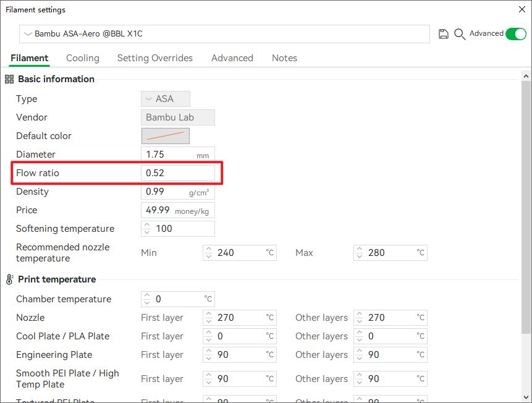Image resolution: width=532 pixels, height=403 pixels.
Task: Click the Flow ratio label
Action: [38, 173]
